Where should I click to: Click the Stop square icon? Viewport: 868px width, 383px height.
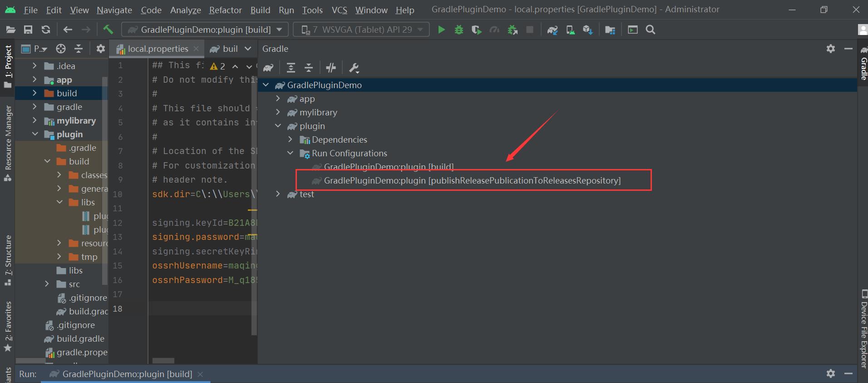coord(530,30)
